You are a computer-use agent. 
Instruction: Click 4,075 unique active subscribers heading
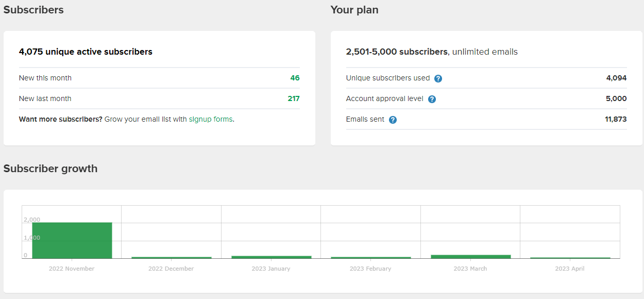pyautogui.click(x=86, y=52)
